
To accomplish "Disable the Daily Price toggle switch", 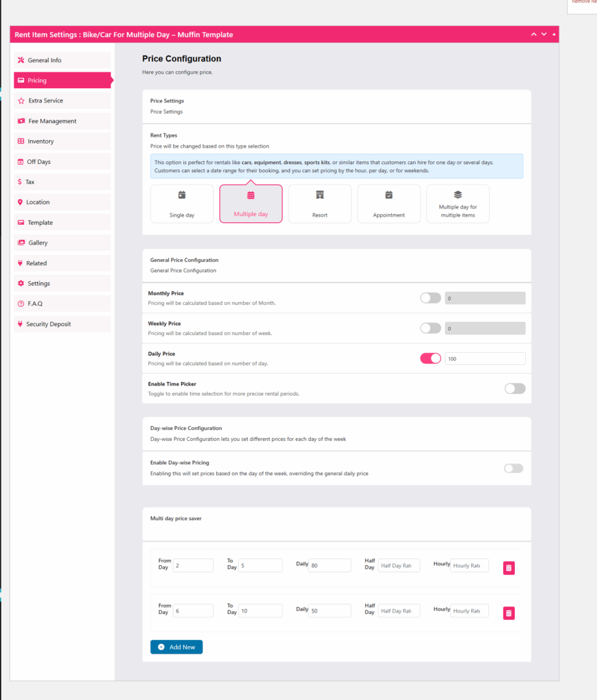I will coord(430,358).
